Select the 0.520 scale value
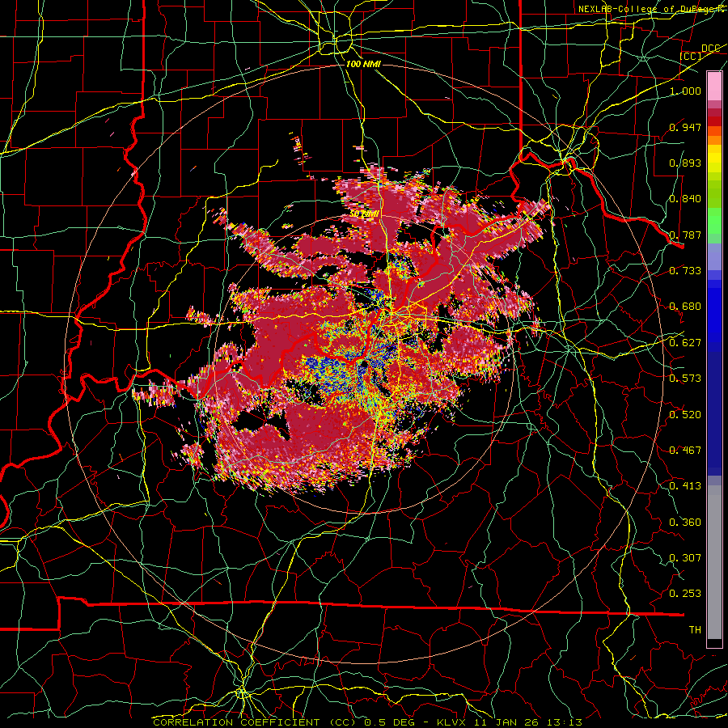 tap(685, 415)
